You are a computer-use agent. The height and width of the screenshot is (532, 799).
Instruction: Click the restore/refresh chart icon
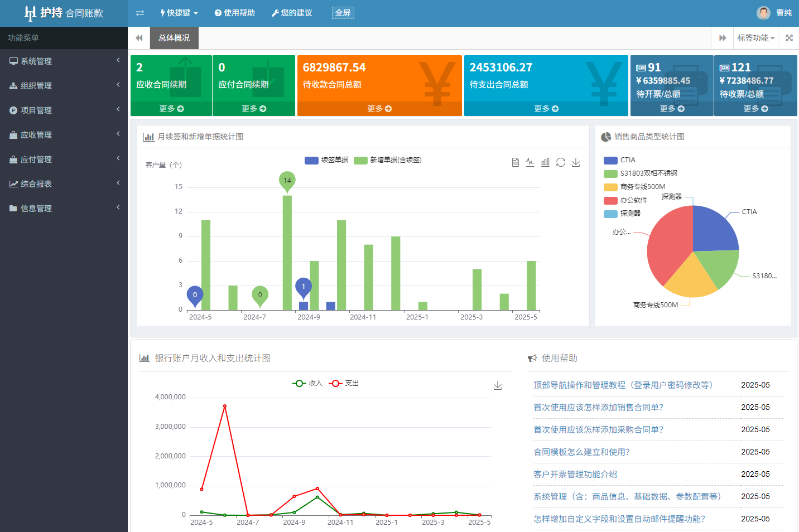click(x=561, y=162)
